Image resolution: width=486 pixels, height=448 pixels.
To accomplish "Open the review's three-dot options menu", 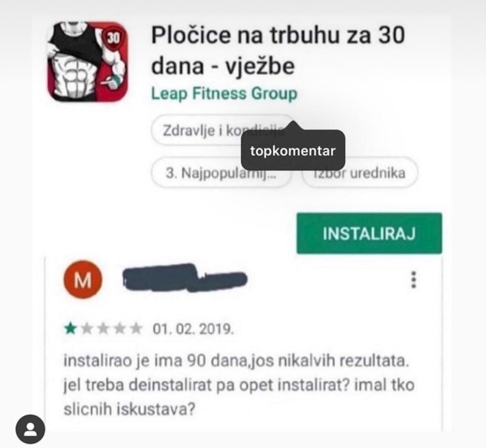I will click(x=413, y=280).
